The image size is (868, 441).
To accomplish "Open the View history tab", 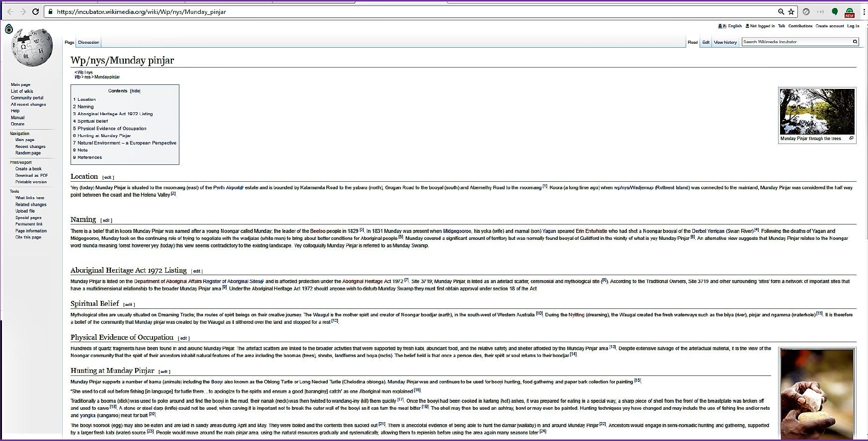I will click(x=725, y=42).
